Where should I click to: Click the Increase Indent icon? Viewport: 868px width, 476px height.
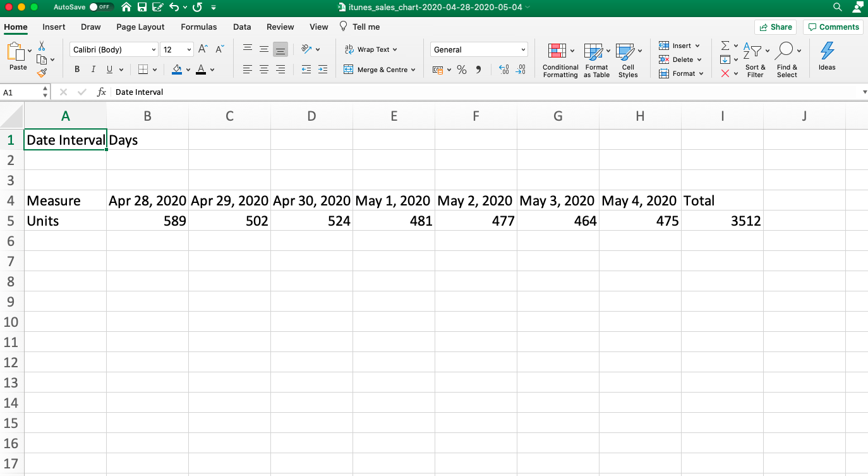pyautogui.click(x=323, y=70)
